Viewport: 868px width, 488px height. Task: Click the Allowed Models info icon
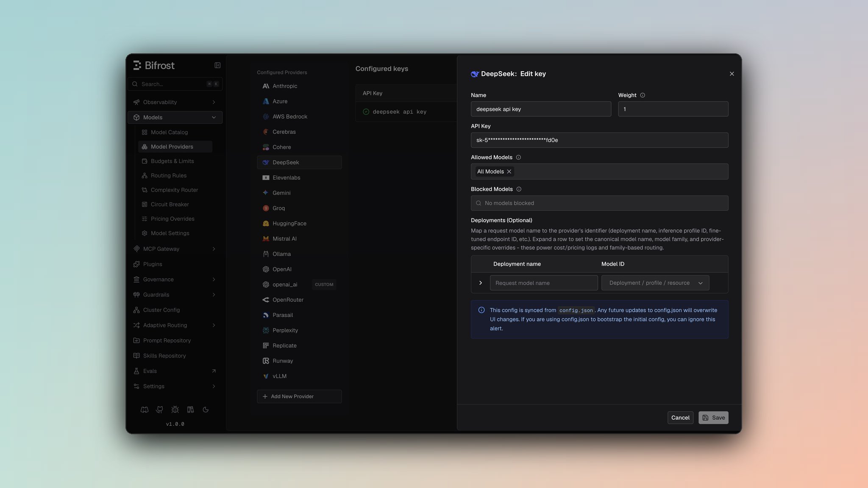(x=518, y=157)
